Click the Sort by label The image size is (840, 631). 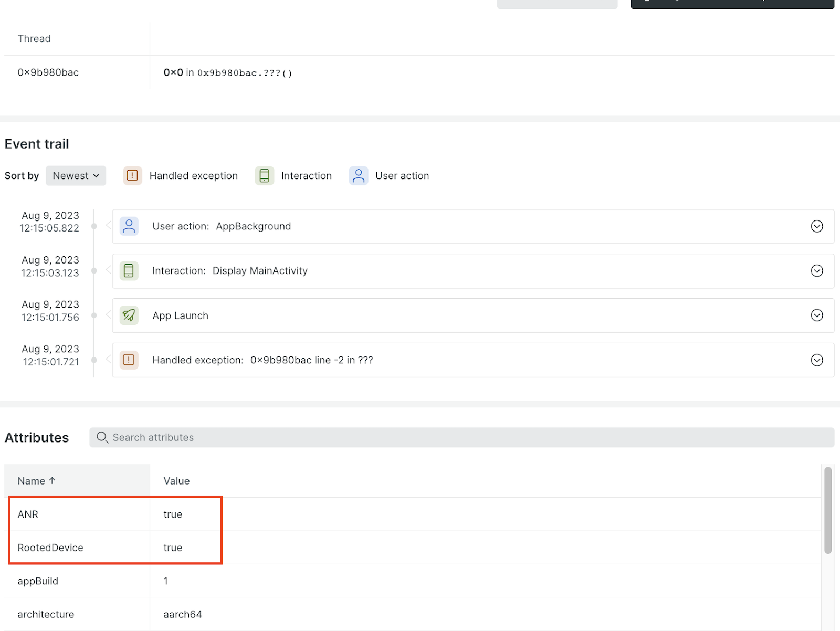coord(22,176)
